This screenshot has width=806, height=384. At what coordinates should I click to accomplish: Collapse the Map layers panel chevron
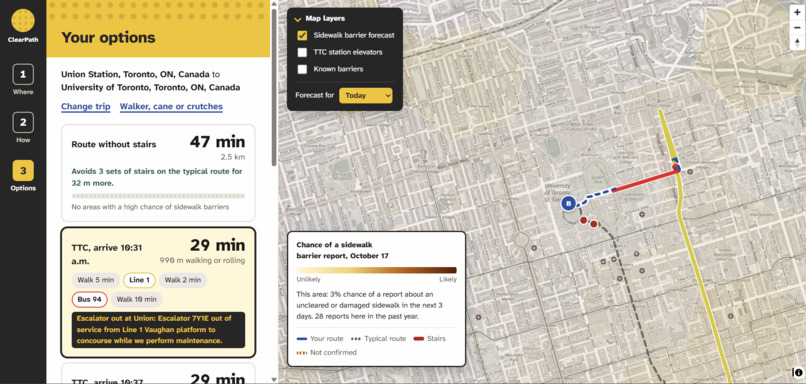[x=297, y=19]
